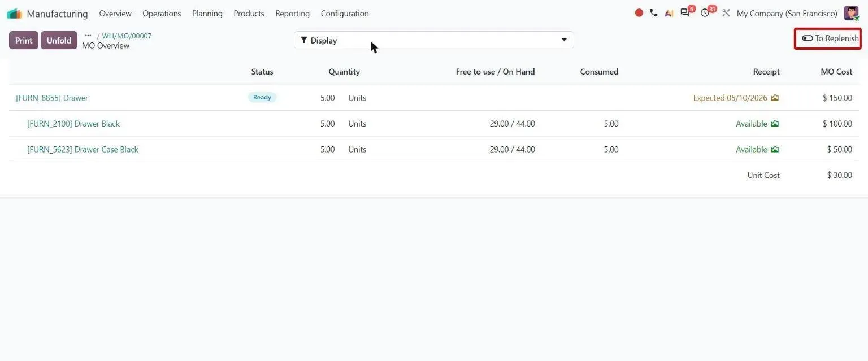The height and width of the screenshot is (361, 868).
Task: Click the Expected 05/10/2026 receipt link
Action: point(730,98)
